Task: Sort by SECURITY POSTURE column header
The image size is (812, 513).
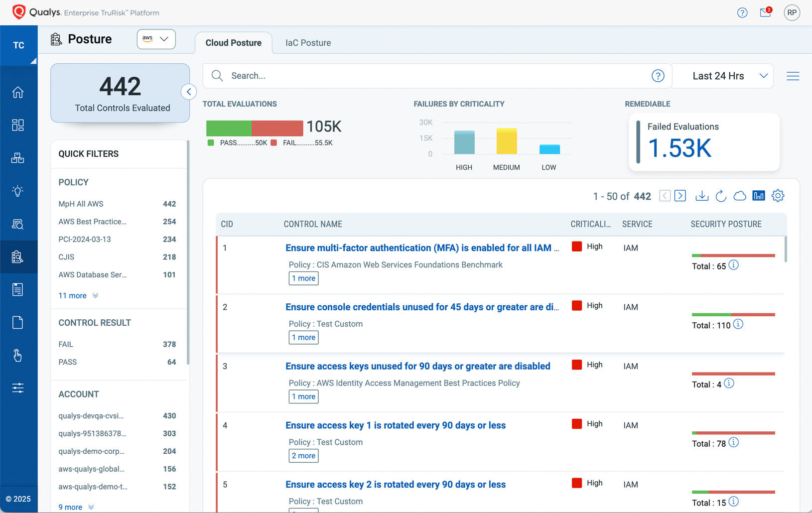Action: pyautogui.click(x=726, y=224)
